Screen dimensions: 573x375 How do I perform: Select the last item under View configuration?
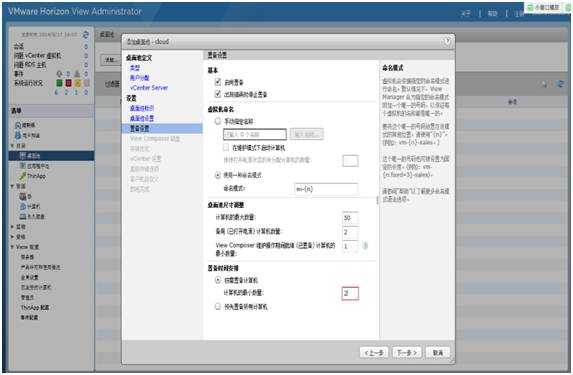[29, 317]
